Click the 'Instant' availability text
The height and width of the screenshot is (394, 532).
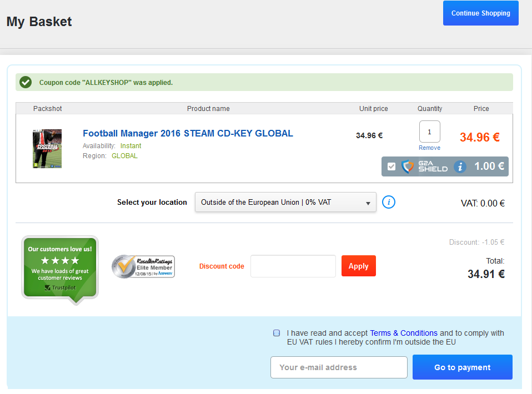131,146
